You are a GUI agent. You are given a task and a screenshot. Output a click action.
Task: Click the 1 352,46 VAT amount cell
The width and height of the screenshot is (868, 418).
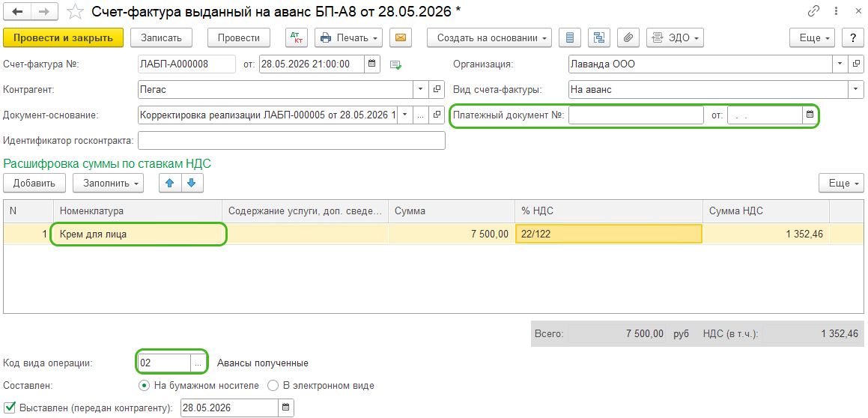766,234
